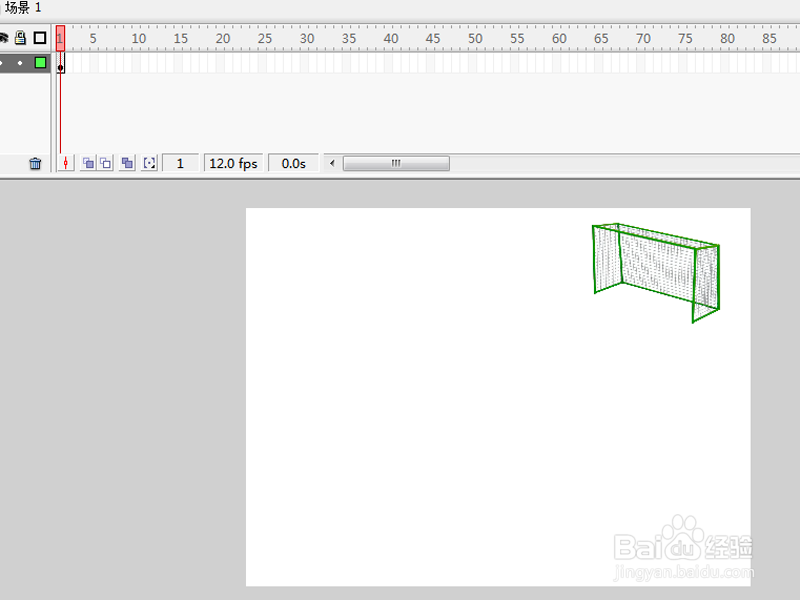Screen dimensions: 800x600
Task: Toggle onion skin mode
Action: click(x=88, y=163)
